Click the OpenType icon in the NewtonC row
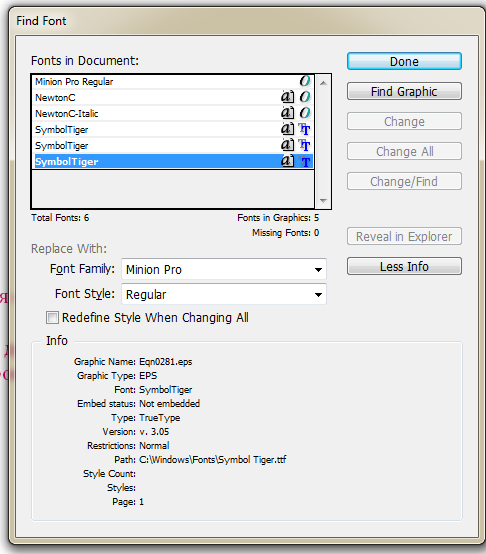 [305, 97]
